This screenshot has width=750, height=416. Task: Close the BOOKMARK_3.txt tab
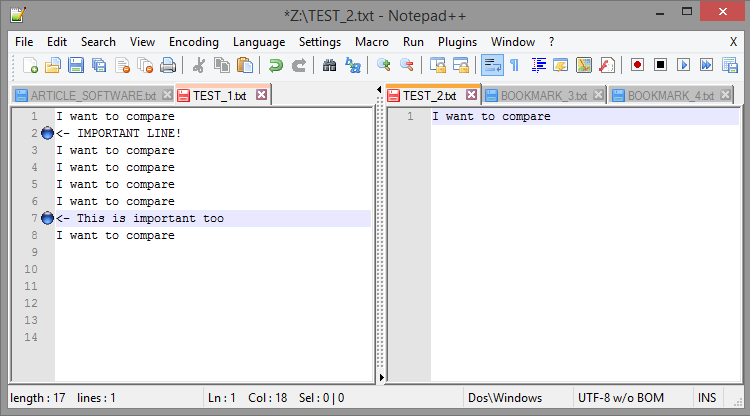(598, 95)
